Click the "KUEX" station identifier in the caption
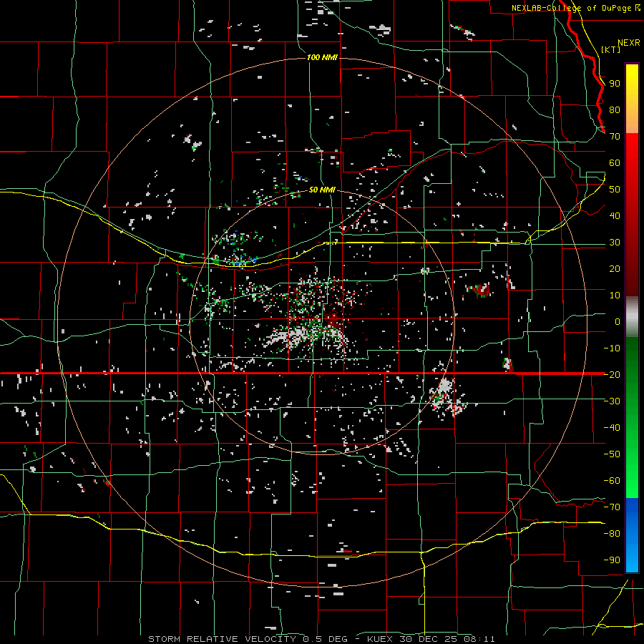Viewport: 644px width, 644px height. point(380,639)
